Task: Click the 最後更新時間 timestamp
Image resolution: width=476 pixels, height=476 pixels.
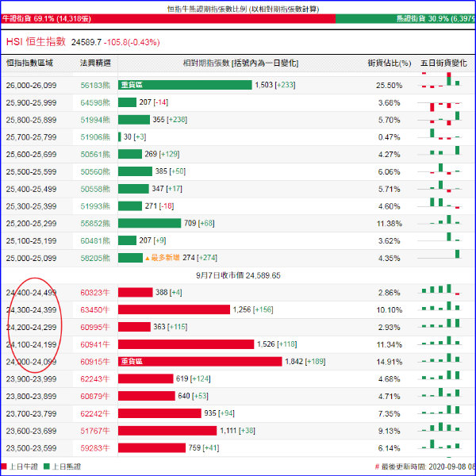Action: point(425,466)
